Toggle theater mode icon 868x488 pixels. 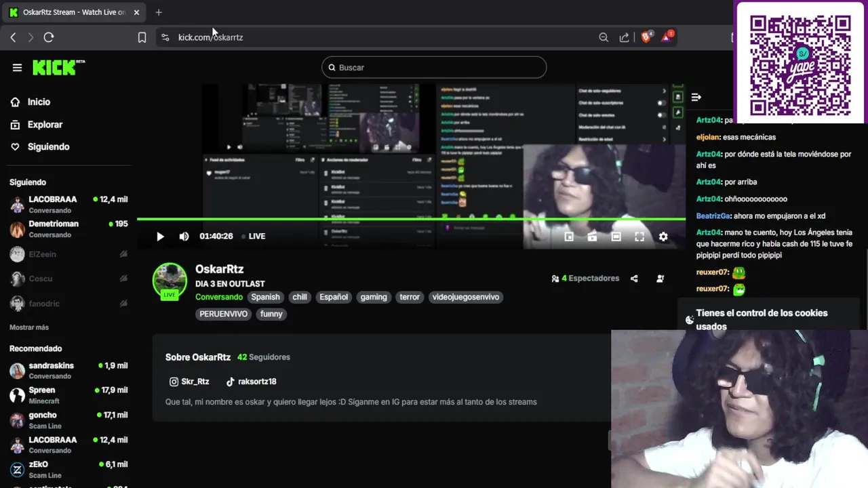pos(616,237)
